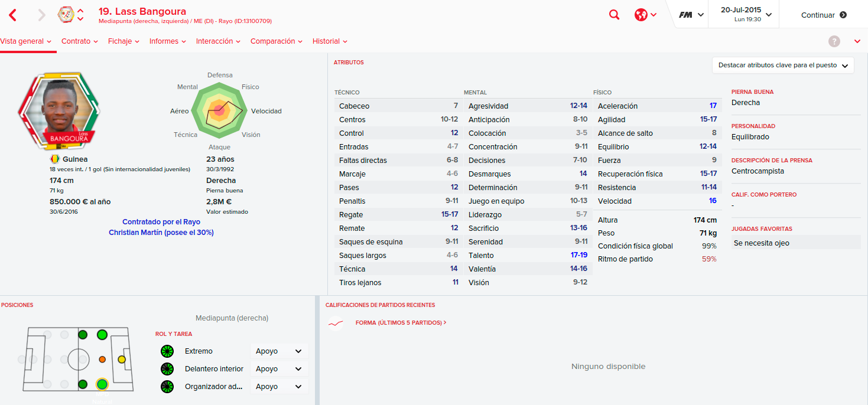Open the Informes menu

168,41
